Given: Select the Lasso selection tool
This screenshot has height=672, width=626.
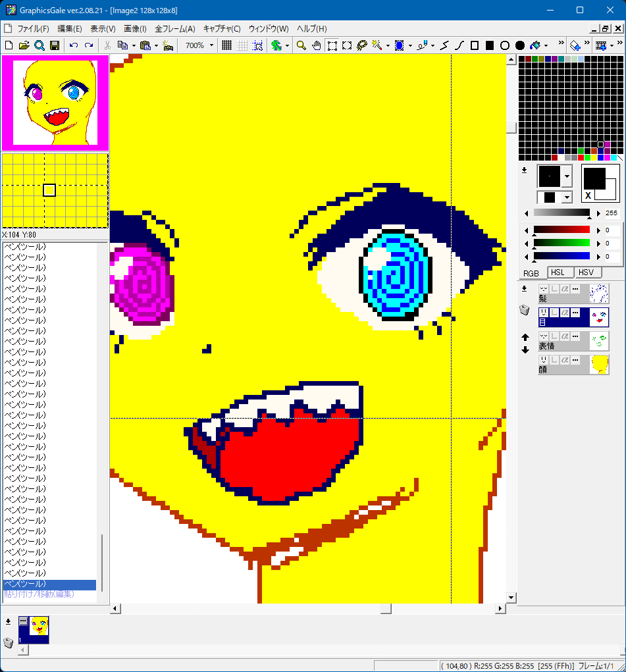Looking at the screenshot, I should click(362, 45).
